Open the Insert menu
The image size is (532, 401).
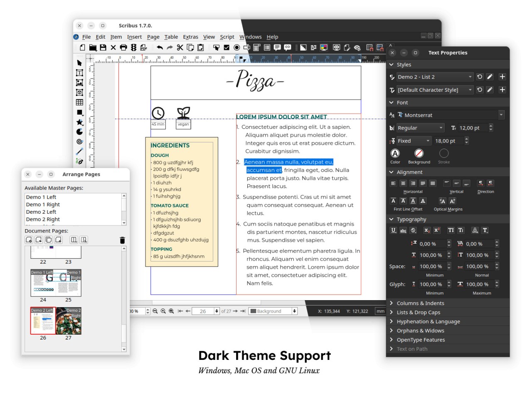point(134,37)
